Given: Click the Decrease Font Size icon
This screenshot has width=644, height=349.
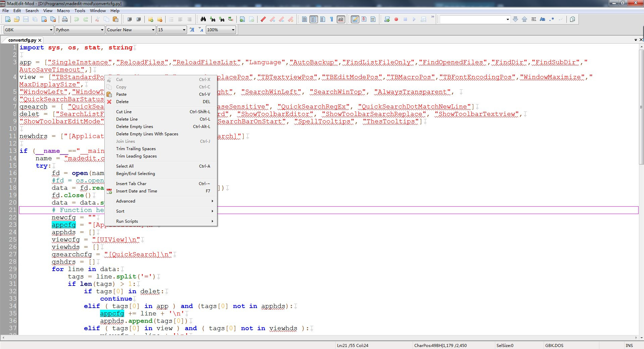Looking at the screenshot, I should tap(201, 30).
